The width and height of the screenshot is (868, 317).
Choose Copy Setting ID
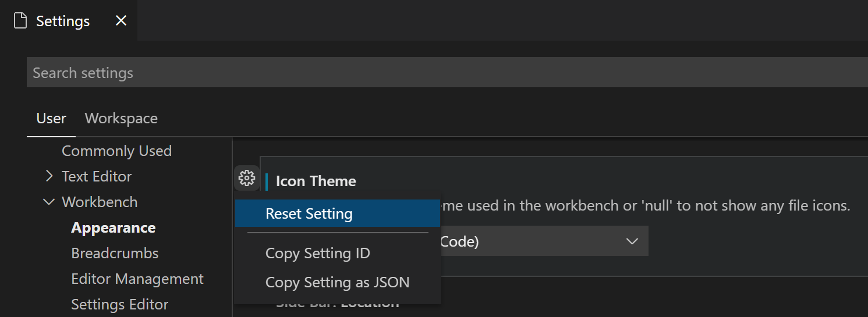pyautogui.click(x=338, y=254)
